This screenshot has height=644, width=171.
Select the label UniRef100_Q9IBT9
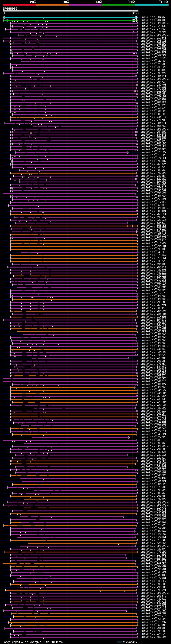pyautogui.click(x=153, y=596)
